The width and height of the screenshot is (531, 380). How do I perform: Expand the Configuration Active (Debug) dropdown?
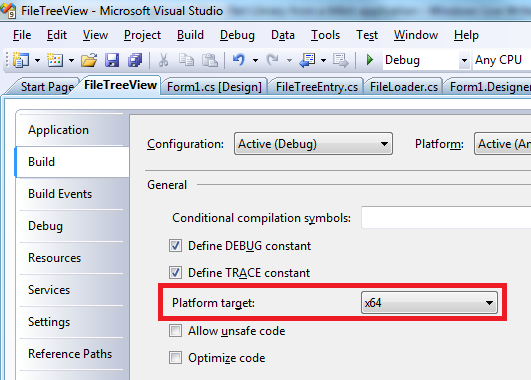click(313, 144)
